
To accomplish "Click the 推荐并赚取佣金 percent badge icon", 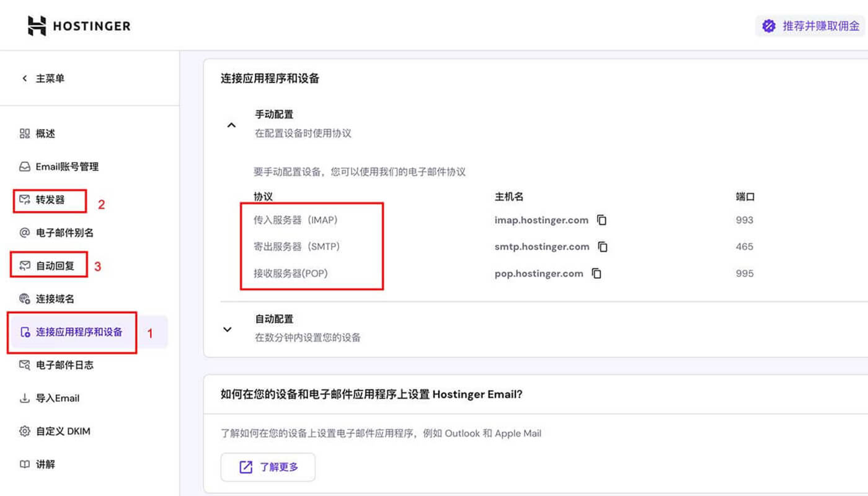I will coord(769,26).
